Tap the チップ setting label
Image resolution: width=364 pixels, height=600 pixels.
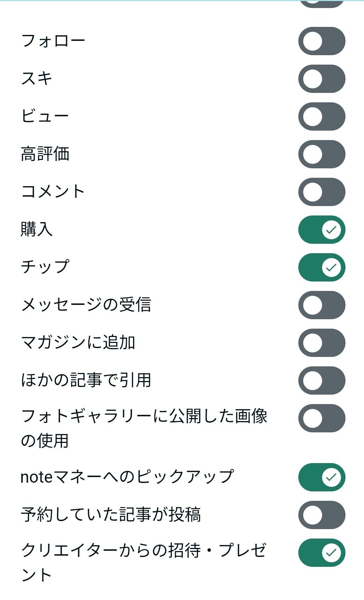pyautogui.click(x=45, y=267)
